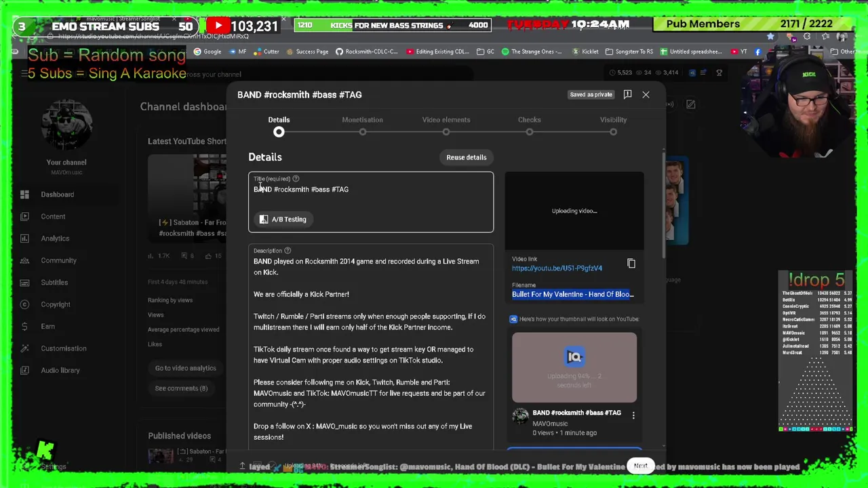The height and width of the screenshot is (488, 868).
Task: Open the Facebook bookmark icon
Action: (x=757, y=52)
